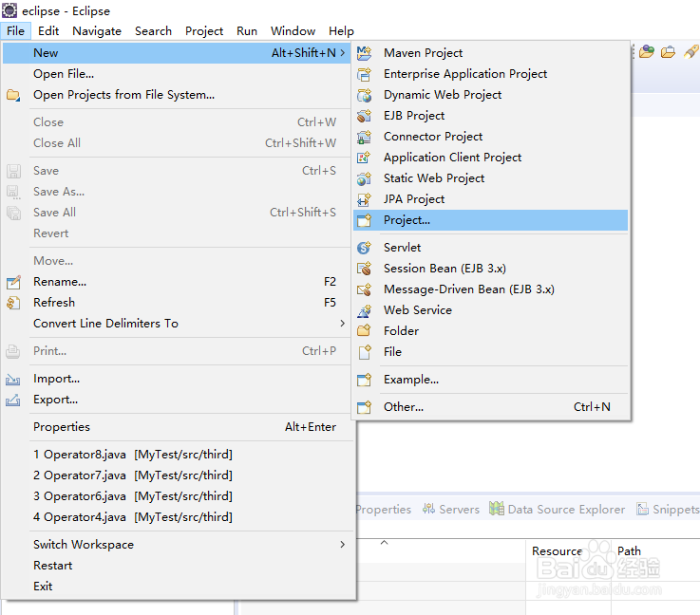
Task: Click the Eclipse logo in title bar
Action: coord(9,9)
